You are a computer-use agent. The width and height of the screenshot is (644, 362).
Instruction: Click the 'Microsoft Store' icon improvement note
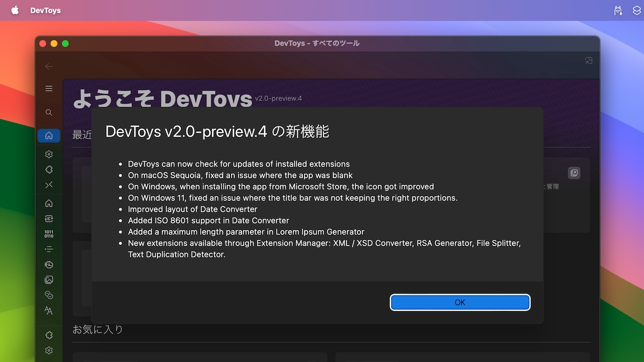(x=281, y=187)
